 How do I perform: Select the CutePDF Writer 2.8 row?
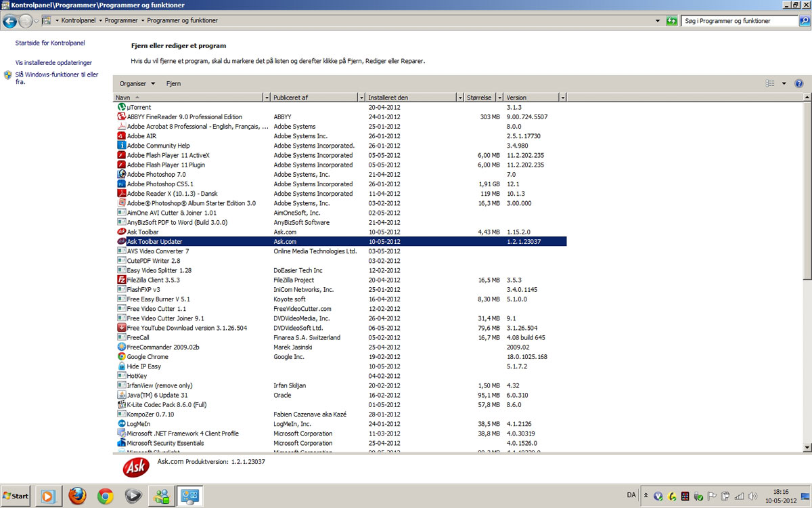point(341,260)
